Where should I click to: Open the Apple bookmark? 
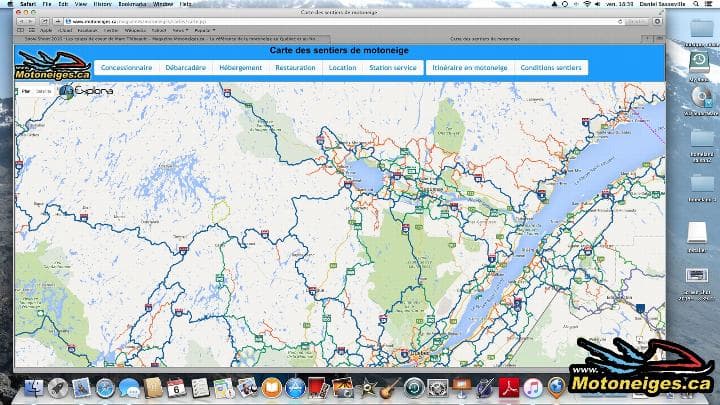tap(46, 30)
